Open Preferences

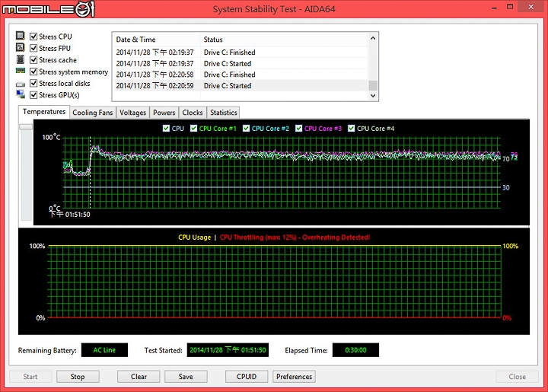click(294, 377)
